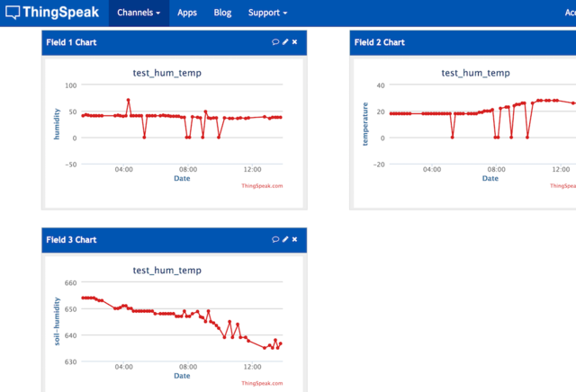
Task: Click the humidity spike peak data point
Action: [128, 100]
